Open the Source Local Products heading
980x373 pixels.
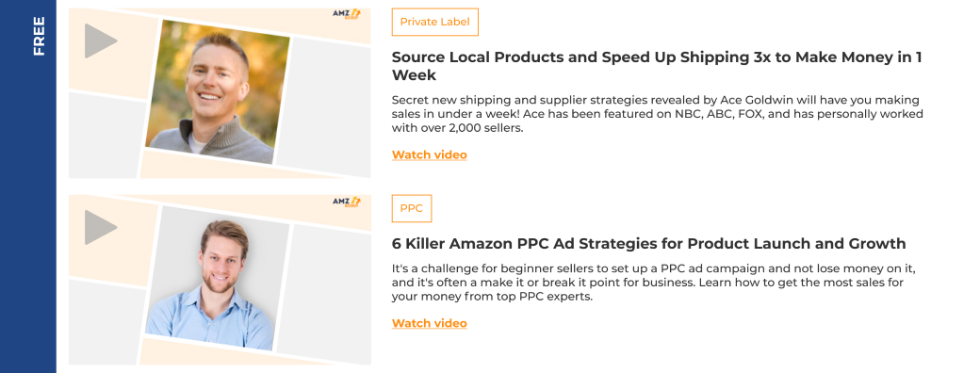coord(656,66)
